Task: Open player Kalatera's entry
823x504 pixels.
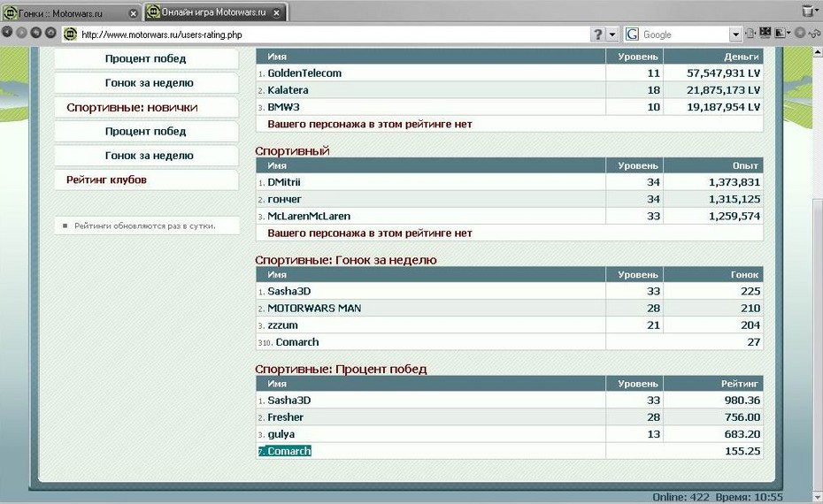Action: [x=288, y=90]
